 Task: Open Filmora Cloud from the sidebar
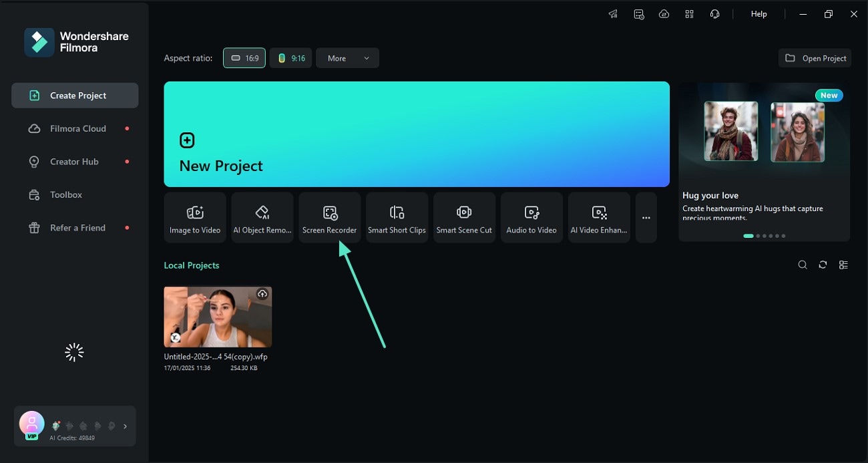pyautogui.click(x=75, y=128)
